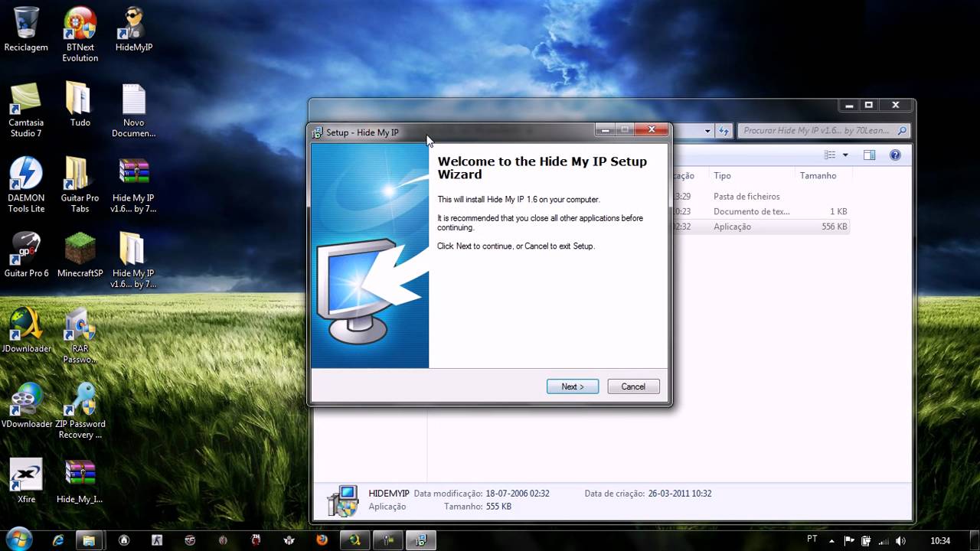
Task: Switch to Windows Explorer on the taskbar
Action: point(89,540)
